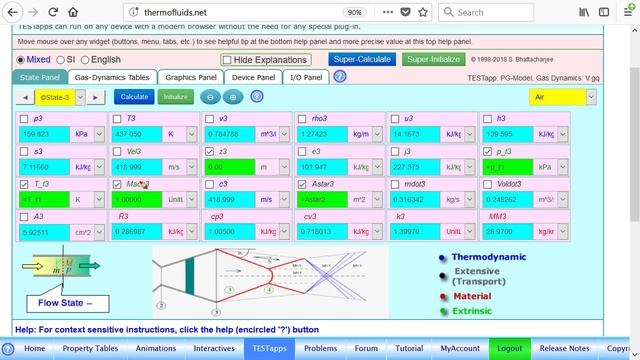The image size is (640, 360).
Task: Open the Vel3 m/s unit dropdown
Action: 191,167
